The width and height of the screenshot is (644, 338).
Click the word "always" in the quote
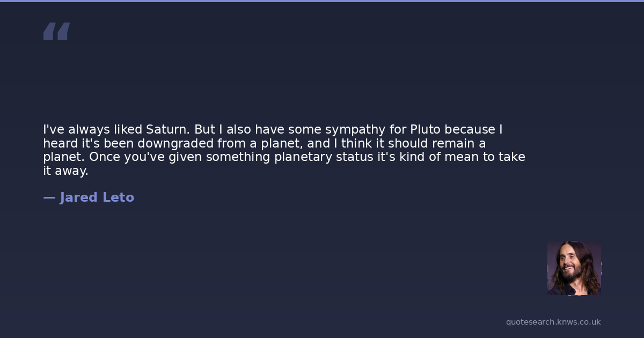coord(89,129)
